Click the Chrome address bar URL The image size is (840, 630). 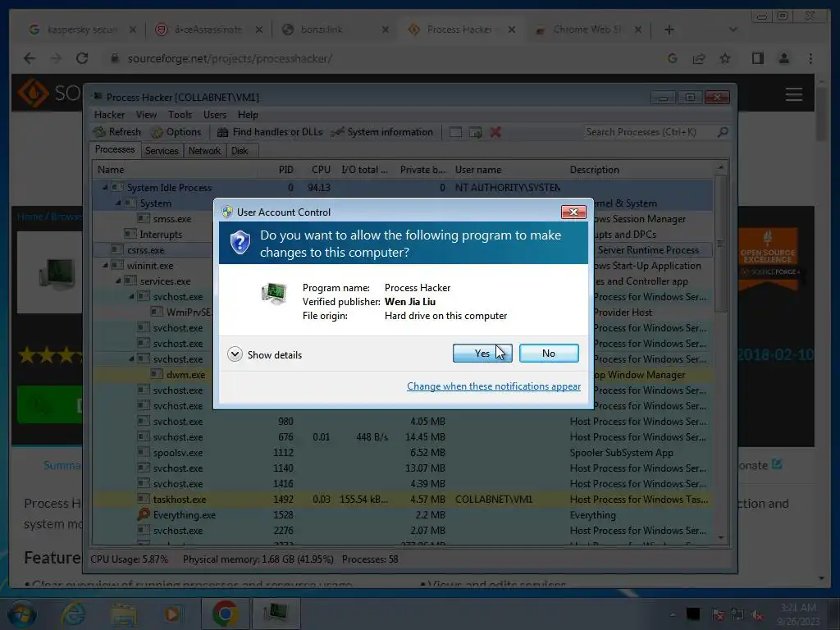[x=230, y=58]
